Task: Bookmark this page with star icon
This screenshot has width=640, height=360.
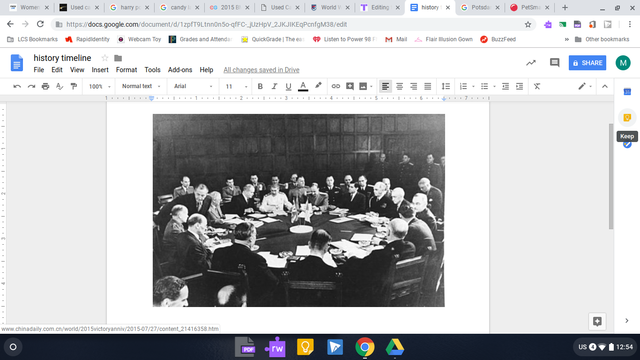Action: pyautogui.click(x=528, y=24)
